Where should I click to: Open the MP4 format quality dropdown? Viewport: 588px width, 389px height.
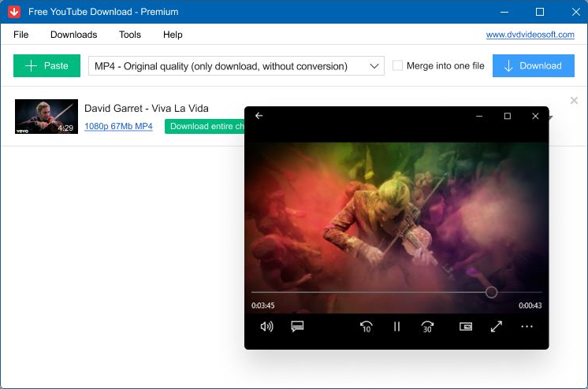coord(236,66)
